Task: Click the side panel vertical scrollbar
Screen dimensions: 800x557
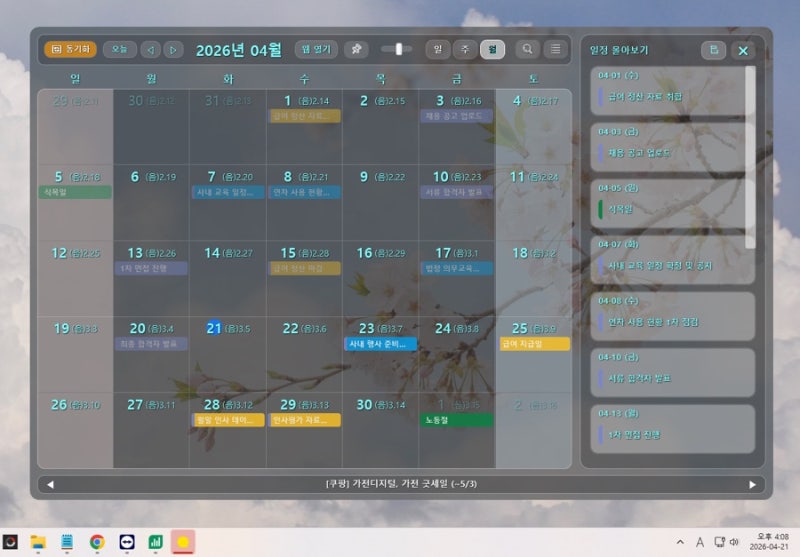Action: [750, 157]
